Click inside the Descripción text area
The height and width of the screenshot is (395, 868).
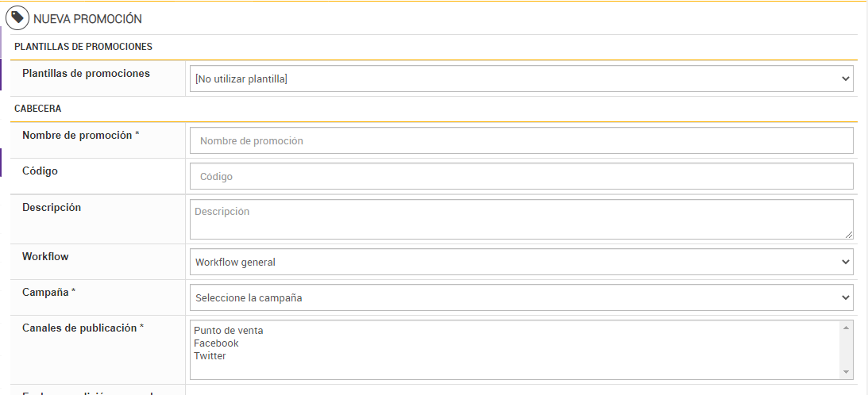(x=521, y=219)
